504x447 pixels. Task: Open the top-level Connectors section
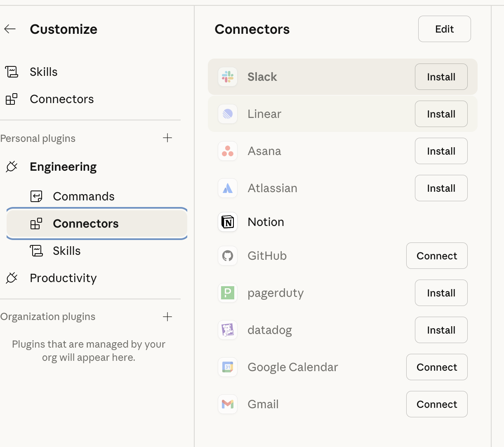click(62, 99)
